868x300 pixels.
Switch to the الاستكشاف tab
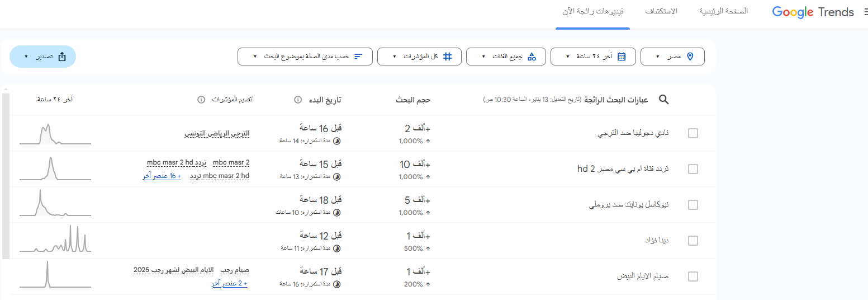pos(661,12)
